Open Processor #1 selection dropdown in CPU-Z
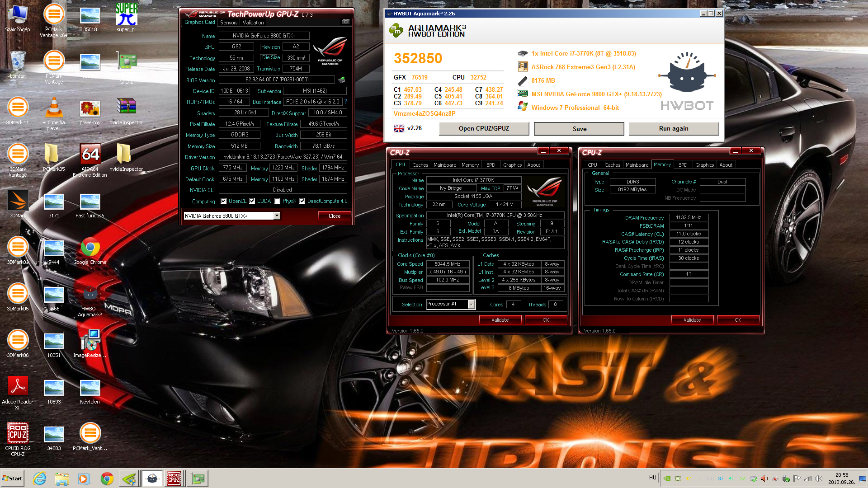The image size is (868, 488). pos(471,304)
